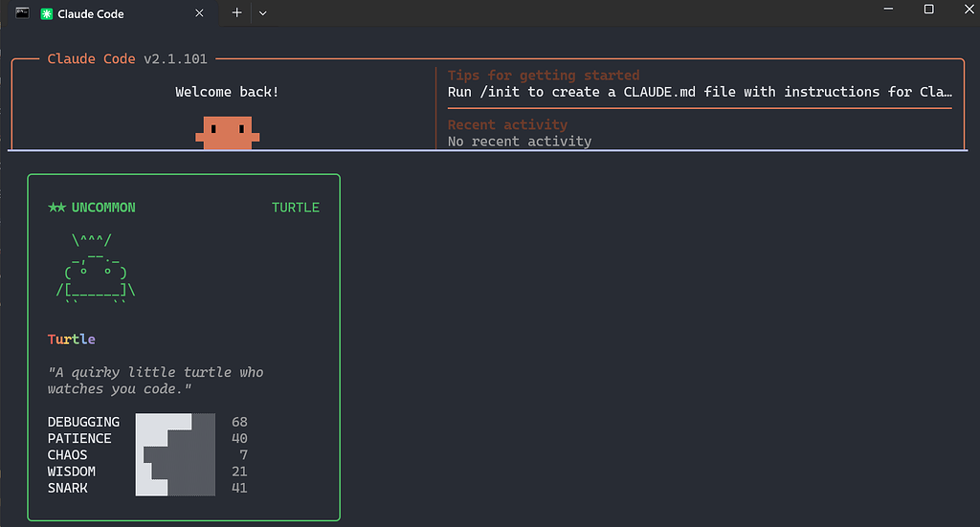Click the ASCII turtle art
Image resolution: width=980 pixels, height=527 pixels.
95,269
